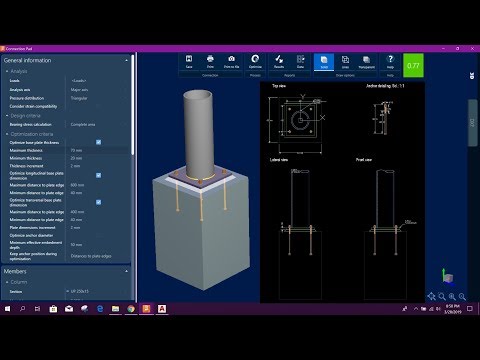Image resolution: width=480 pixels, height=360 pixels.
Task: Toggle Optimize base plate thickness checkbox
Action: point(99,142)
